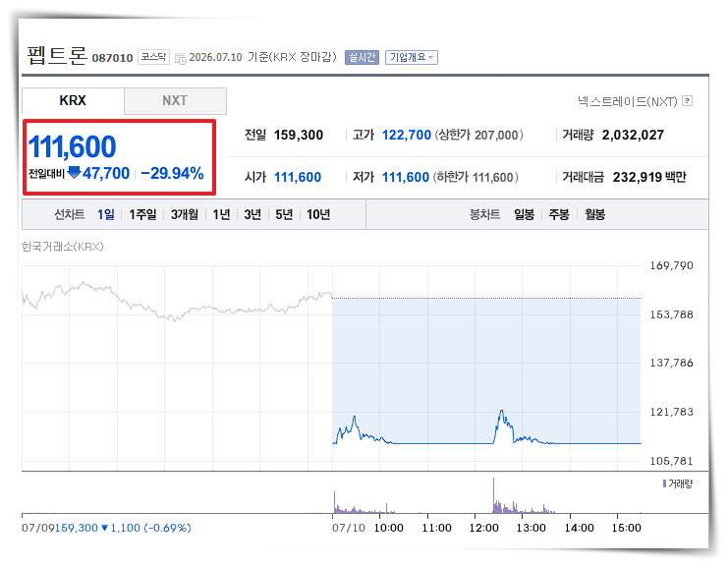Click the tallest volume bar after 12:00
The width and height of the screenshot is (728, 567).
click(x=493, y=495)
